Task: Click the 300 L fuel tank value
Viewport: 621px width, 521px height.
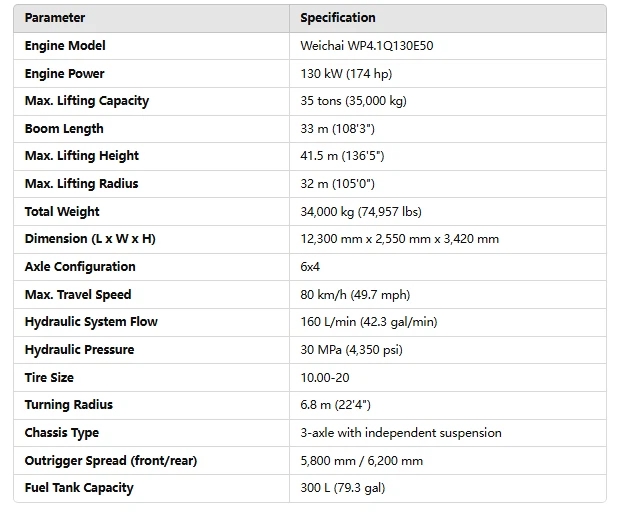Action: coord(342,488)
